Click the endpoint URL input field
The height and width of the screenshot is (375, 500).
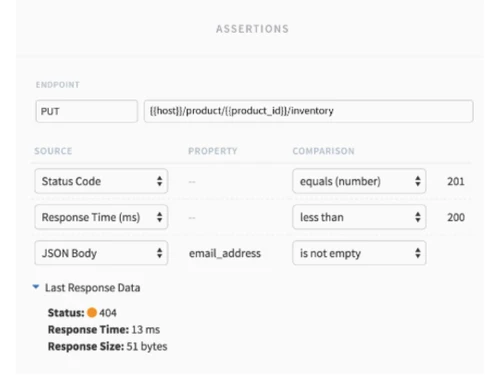309,111
